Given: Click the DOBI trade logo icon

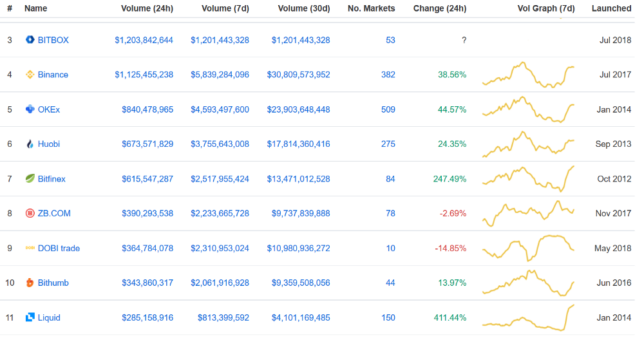Looking at the screenshot, I should click(30, 248).
